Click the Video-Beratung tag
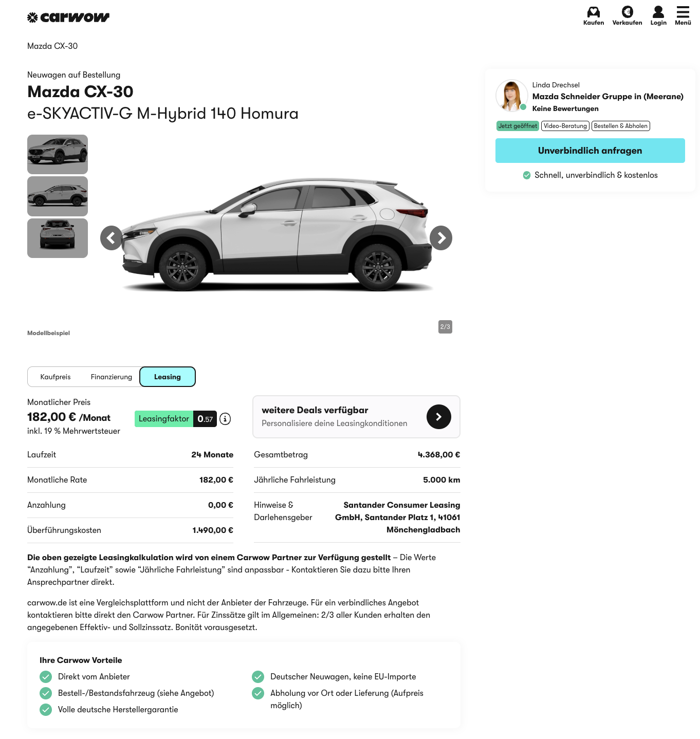Viewport: 700px width, 739px height. (x=565, y=126)
